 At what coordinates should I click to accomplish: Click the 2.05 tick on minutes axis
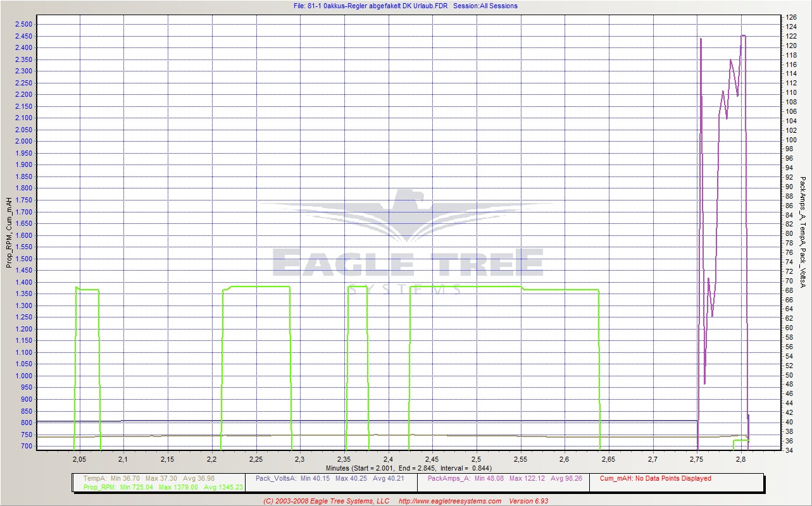(79, 459)
